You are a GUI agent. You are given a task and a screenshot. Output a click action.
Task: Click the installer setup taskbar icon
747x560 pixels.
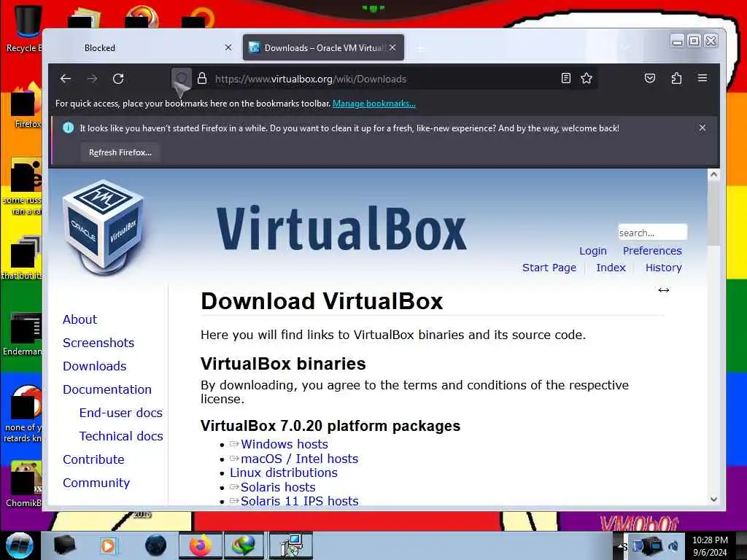290,545
